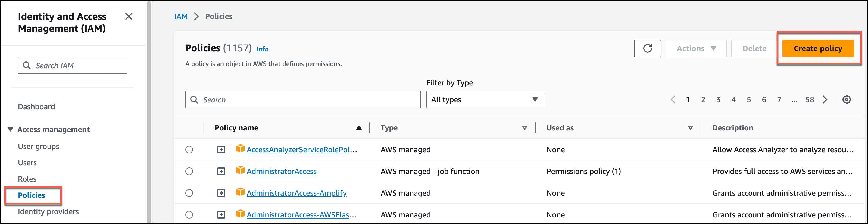Click the policies Search field
This screenshot has height=224, width=868.
(x=302, y=100)
